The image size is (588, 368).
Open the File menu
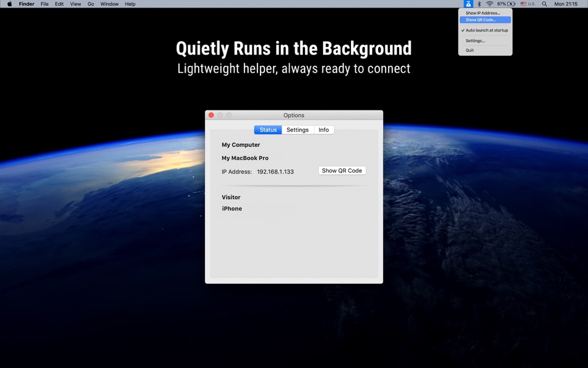coord(45,4)
